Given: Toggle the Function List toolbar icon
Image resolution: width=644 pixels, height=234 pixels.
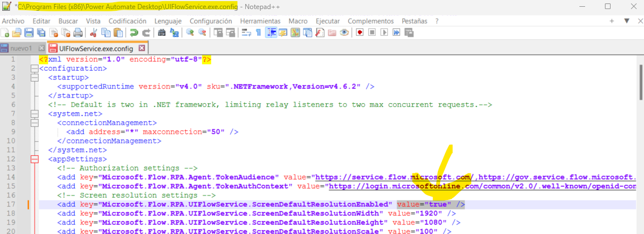Looking at the screenshot, I should tap(319, 33).
